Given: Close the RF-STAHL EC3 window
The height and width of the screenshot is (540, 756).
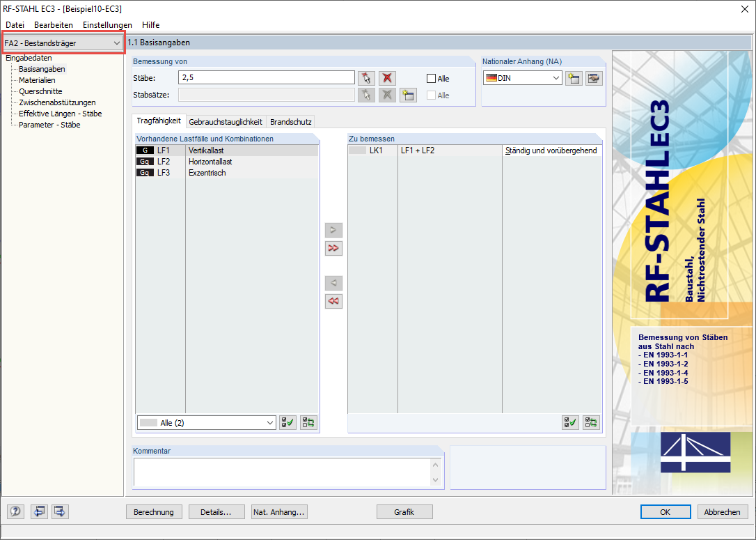Looking at the screenshot, I should click(x=744, y=9).
